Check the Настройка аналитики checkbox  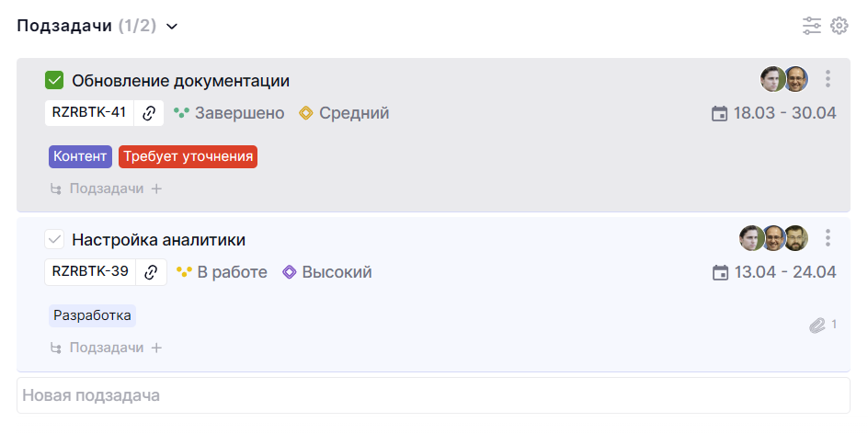pos(54,240)
